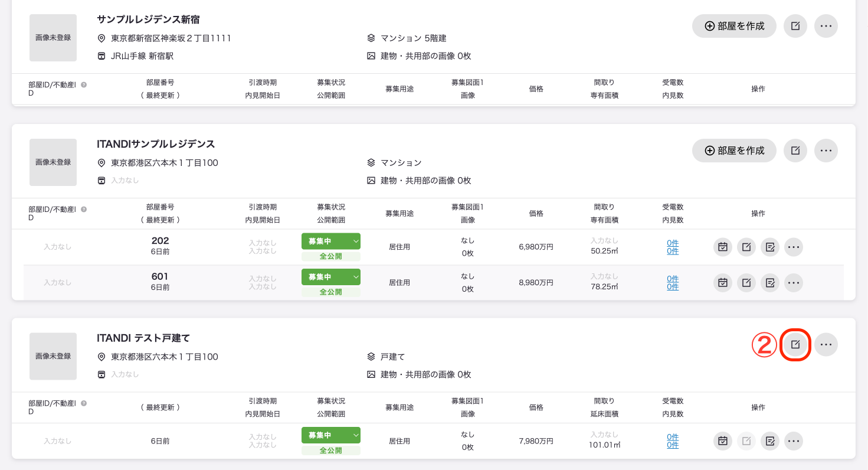The image size is (868, 470).
Task: Open the 0件 inquiries link for room 601
Action: [673, 279]
